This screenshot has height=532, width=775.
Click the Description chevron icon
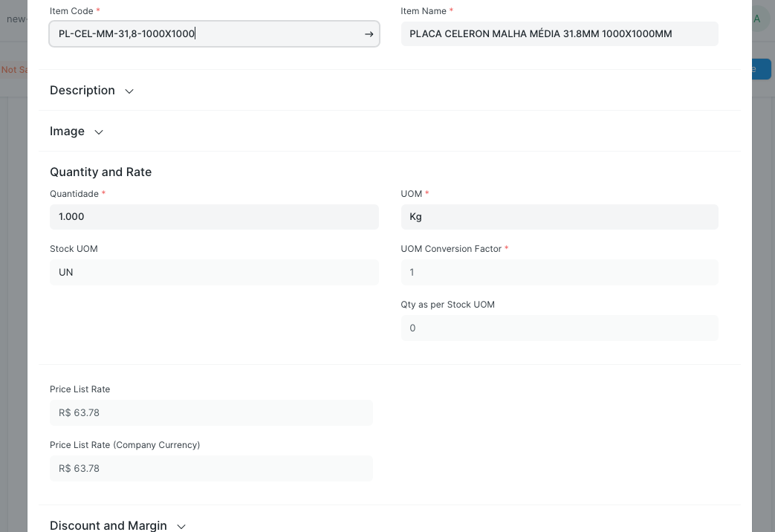(x=129, y=91)
